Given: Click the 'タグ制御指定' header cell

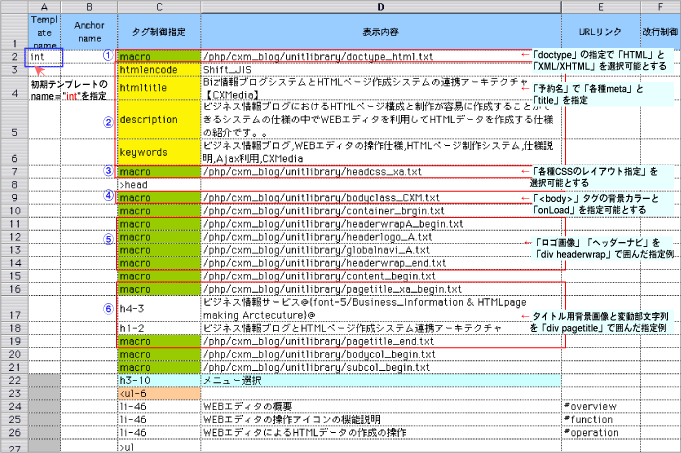Looking at the screenshot, I should point(159,32).
